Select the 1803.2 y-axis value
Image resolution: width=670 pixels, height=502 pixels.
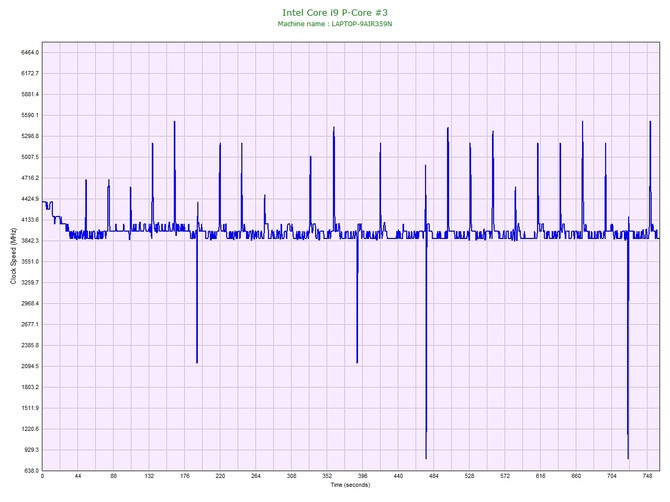click(30, 387)
